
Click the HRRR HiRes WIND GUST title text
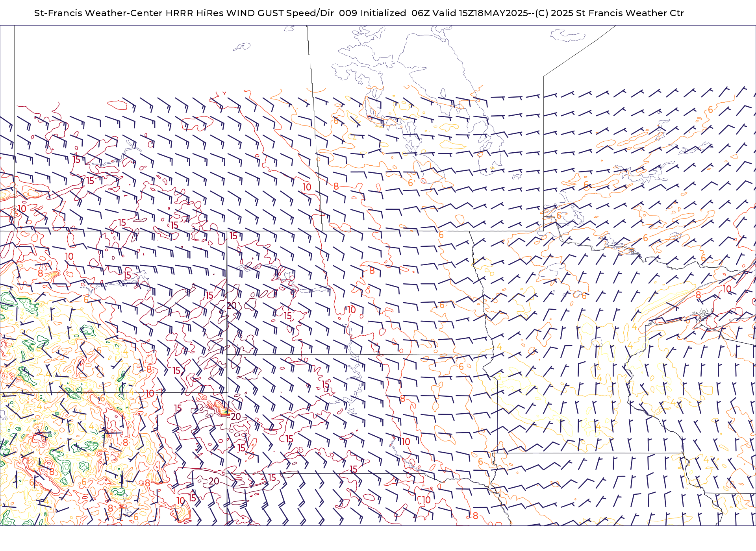pyautogui.click(x=224, y=13)
